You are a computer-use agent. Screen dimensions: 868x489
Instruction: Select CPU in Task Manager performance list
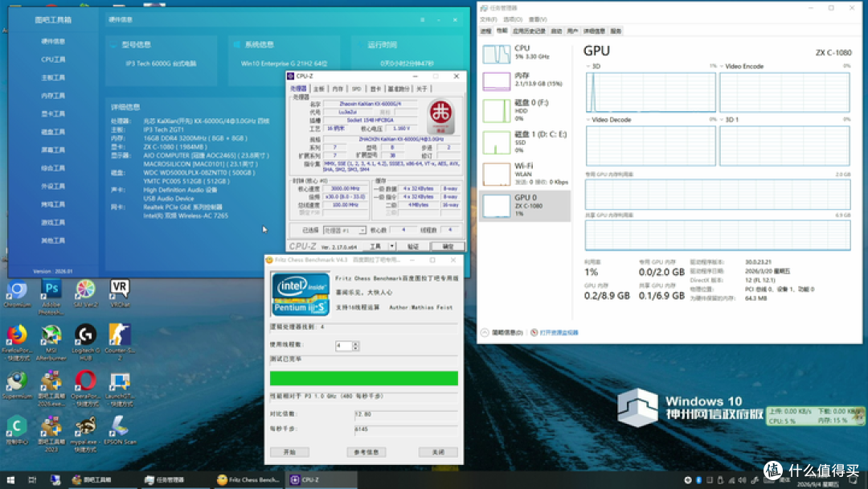pos(524,53)
